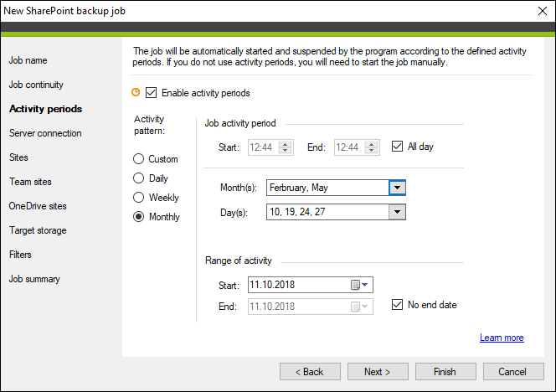Expand the Month(s) dropdown list
The image size is (556, 392).
click(397, 188)
